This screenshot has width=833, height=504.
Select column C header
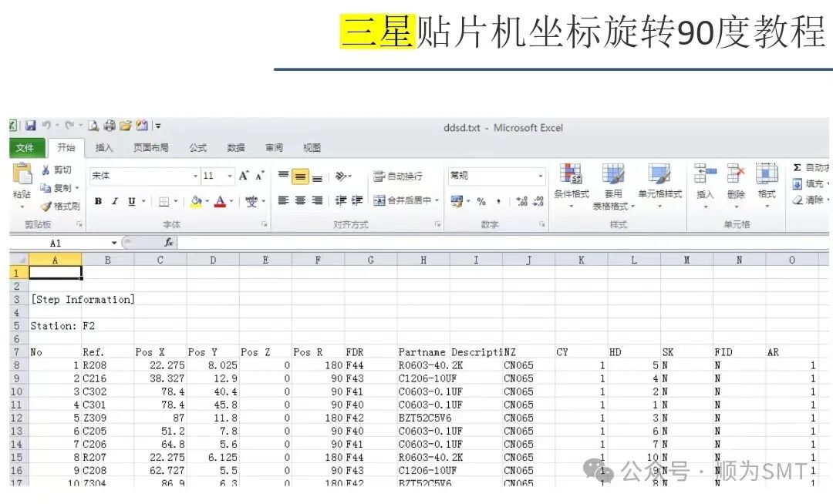[160, 260]
